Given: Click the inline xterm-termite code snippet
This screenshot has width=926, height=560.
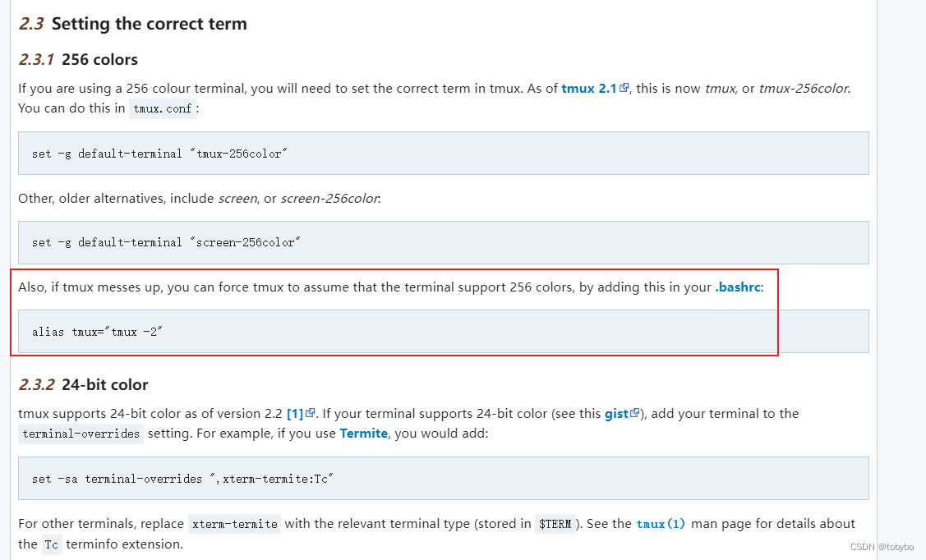Looking at the screenshot, I should [x=234, y=524].
